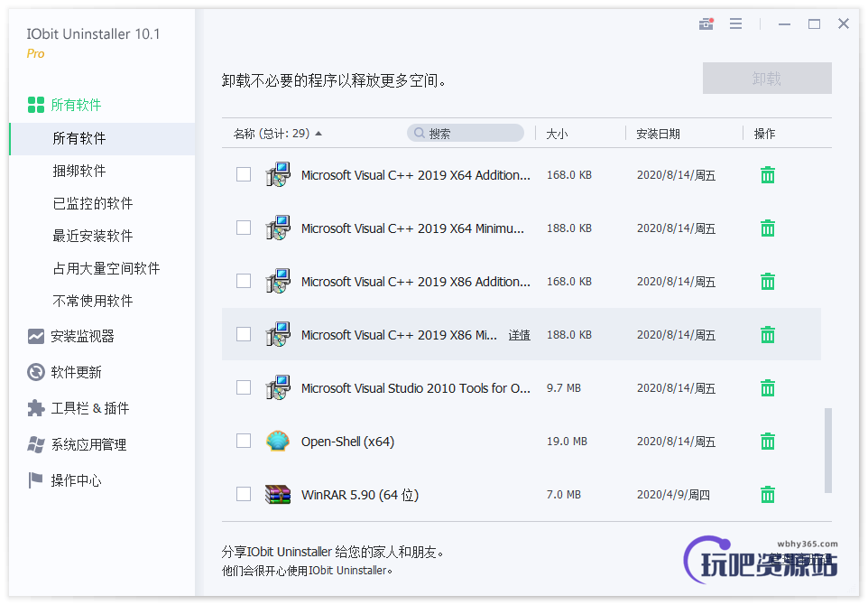Image resolution: width=868 pixels, height=605 pixels.
Task: Select Microsoft Visual Studio 2010 Tools name text
Action: click(416, 388)
